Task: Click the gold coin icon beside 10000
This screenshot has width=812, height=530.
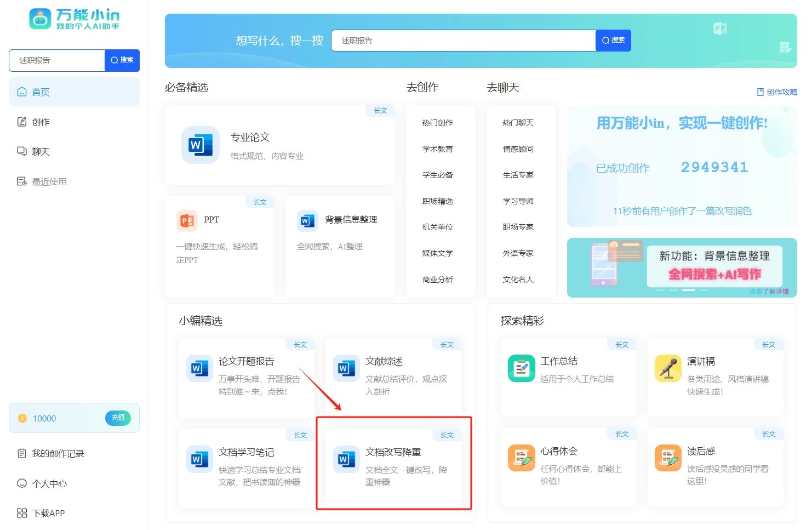Action: click(x=22, y=418)
